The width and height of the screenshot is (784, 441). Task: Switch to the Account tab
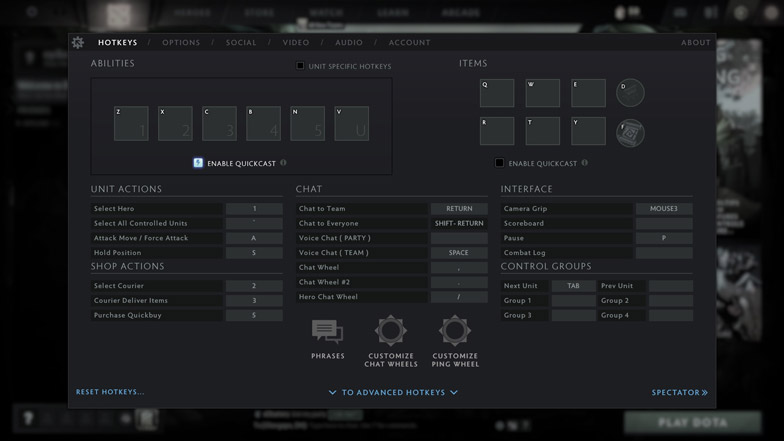point(410,42)
